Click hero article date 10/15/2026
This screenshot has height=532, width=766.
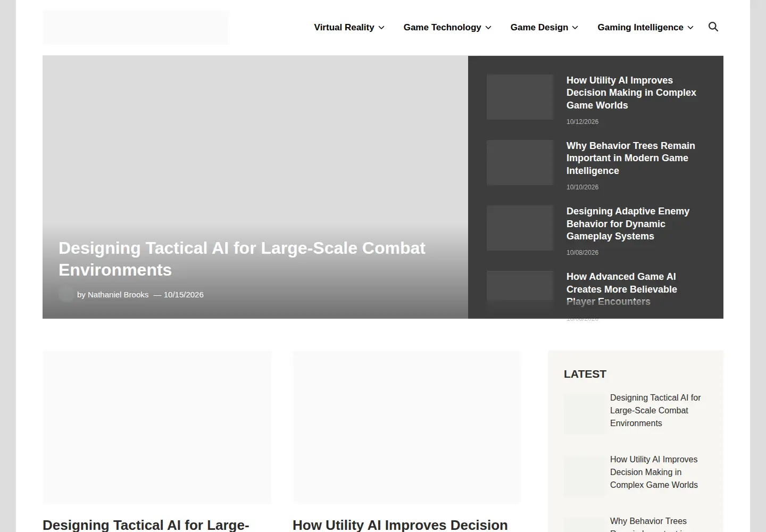pyautogui.click(x=184, y=295)
